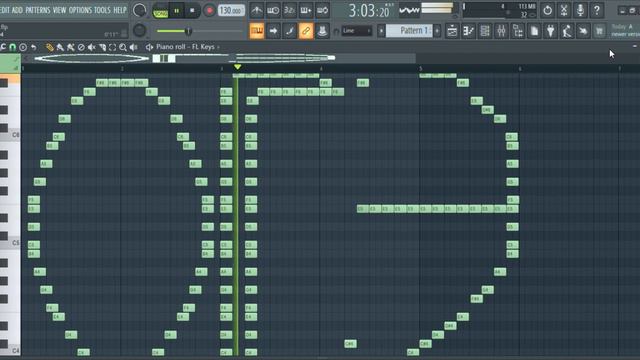Click the microphone recording icon

pyautogui.click(x=580, y=10)
